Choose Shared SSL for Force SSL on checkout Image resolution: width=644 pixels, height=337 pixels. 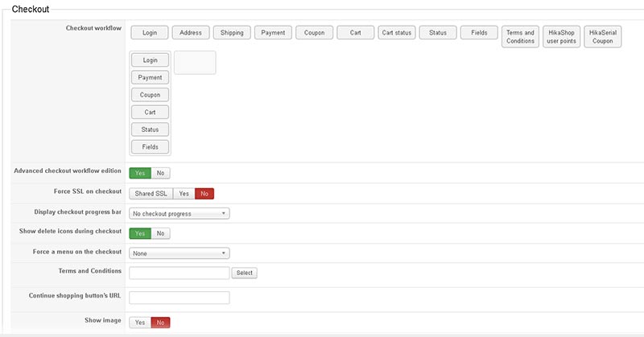tap(151, 194)
